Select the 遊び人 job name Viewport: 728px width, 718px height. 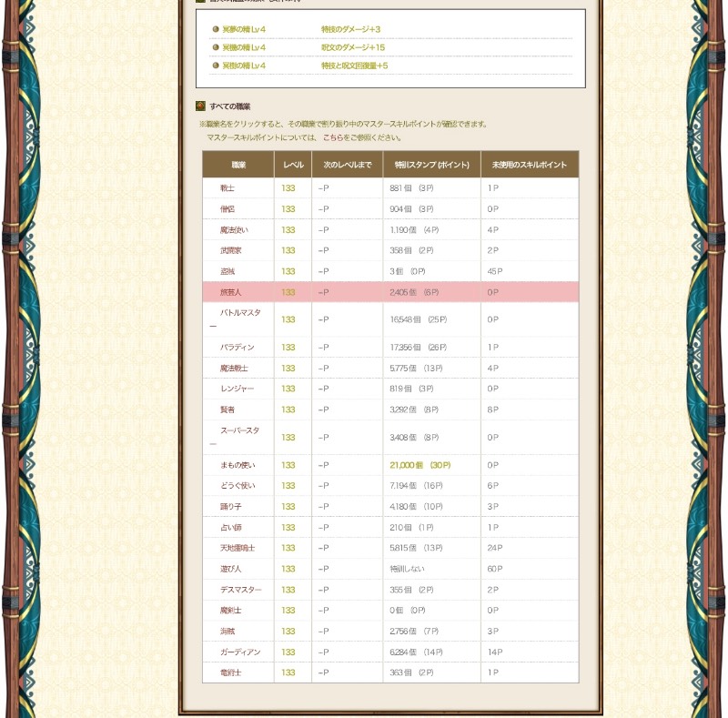[231, 569]
